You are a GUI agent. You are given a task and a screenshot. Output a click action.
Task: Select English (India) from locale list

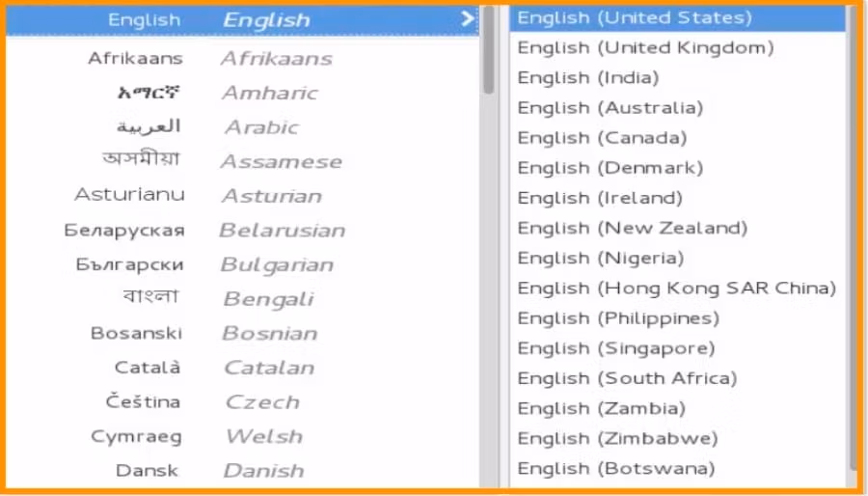[587, 77]
